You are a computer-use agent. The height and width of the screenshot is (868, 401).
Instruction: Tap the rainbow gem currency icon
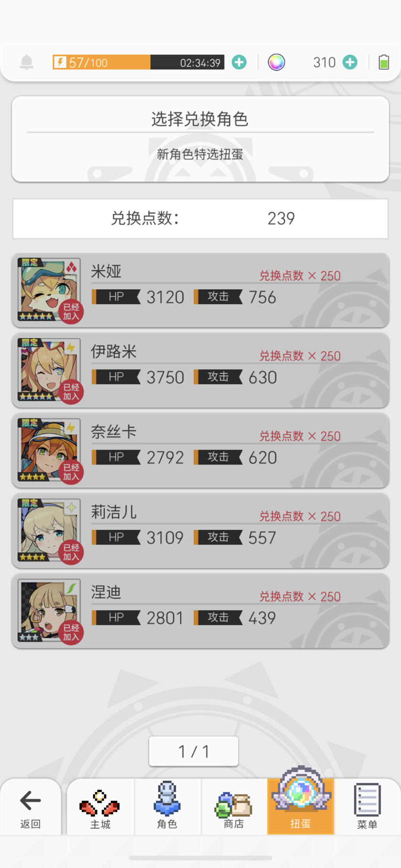pyautogui.click(x=277, y=62)
